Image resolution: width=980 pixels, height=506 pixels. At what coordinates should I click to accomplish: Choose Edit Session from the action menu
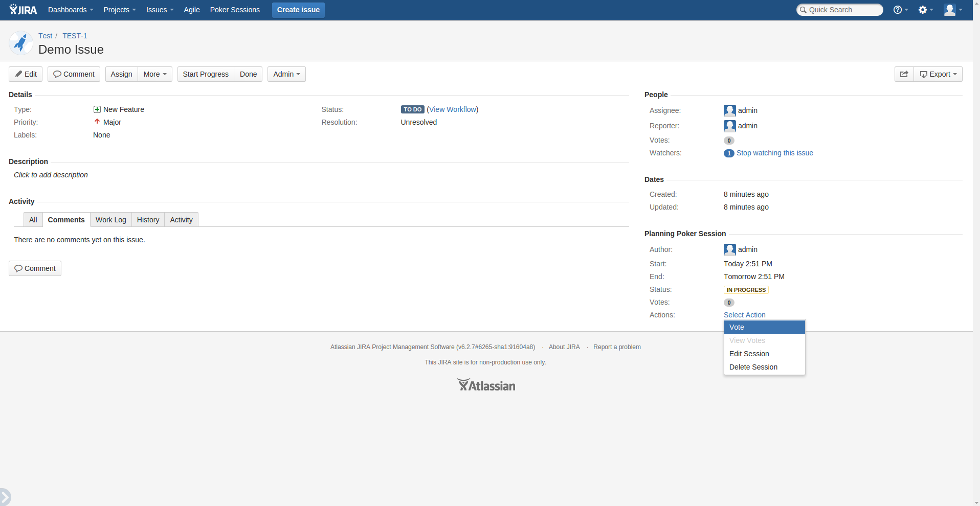click(x=765, y=354)
